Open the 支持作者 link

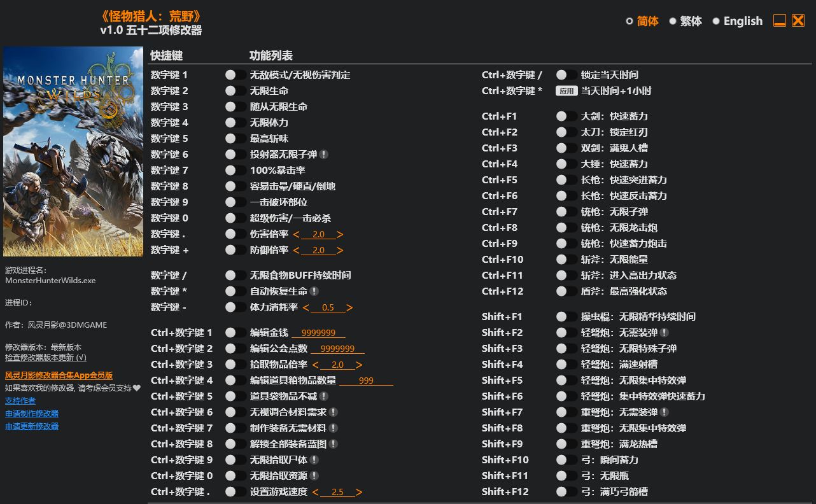click(20, 401)
